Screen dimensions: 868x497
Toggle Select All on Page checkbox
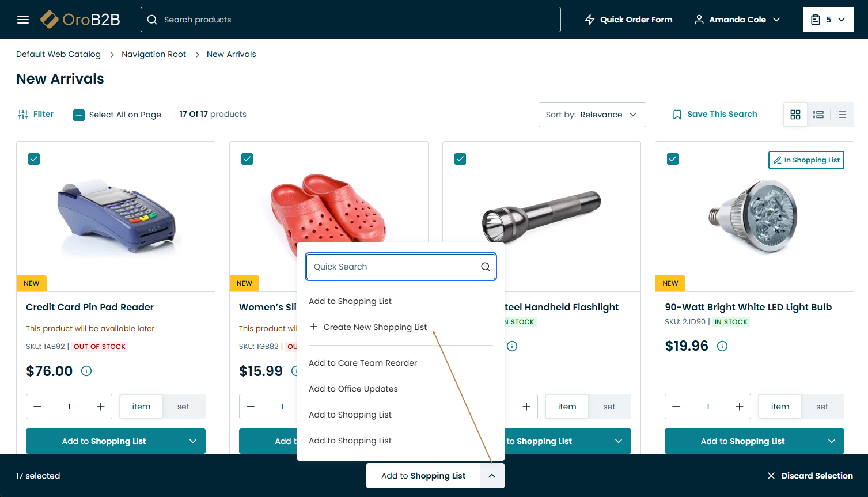79,115
